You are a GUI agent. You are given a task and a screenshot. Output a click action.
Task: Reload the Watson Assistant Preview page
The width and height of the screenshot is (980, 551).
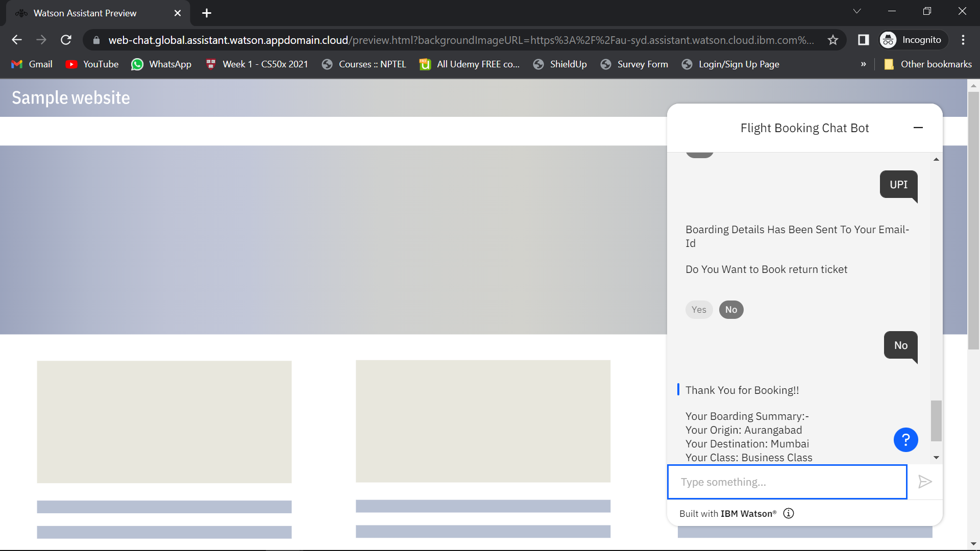point(66,40)
